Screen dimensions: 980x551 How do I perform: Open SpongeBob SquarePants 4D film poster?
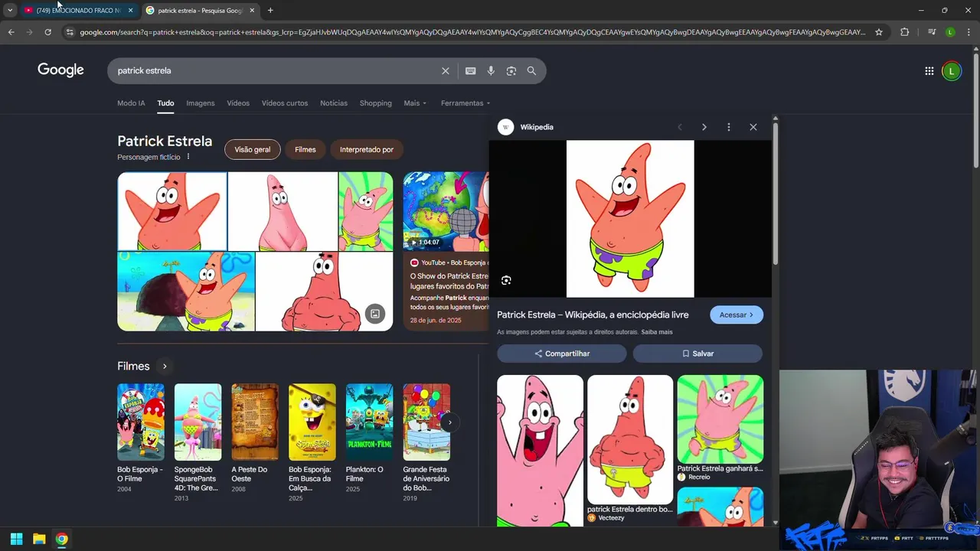point(198,422)
